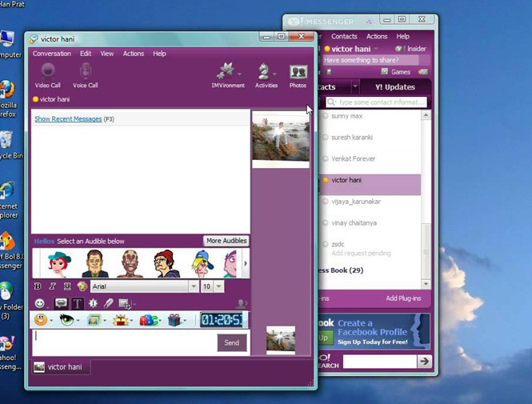The height and width of the screenshot is (404, 532).
Task: Open the status dropdown next to victor hani
Action: click(376, 49)
